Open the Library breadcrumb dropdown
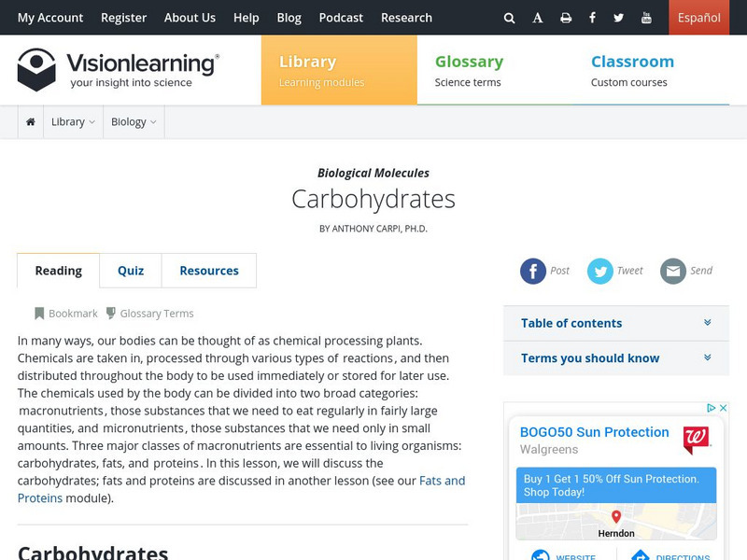The height and width of the screenshot is (560, 747). point(73,122)
